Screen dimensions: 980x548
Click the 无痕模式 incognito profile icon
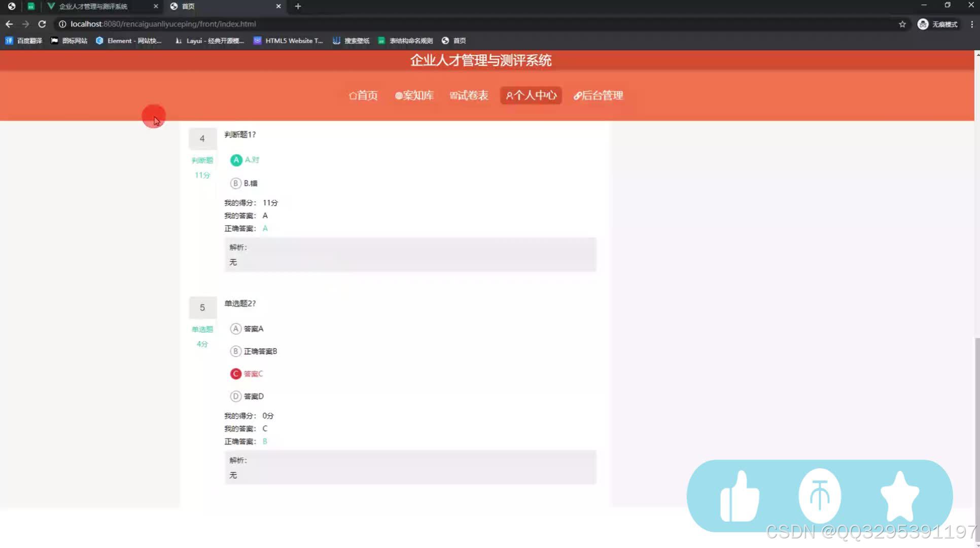tap(937, 24)
